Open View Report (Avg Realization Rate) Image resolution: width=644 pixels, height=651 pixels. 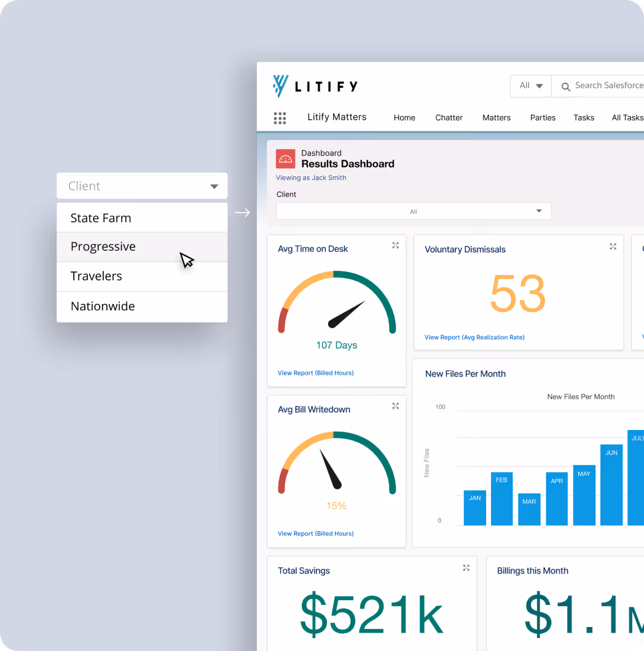tap(474, 337)
